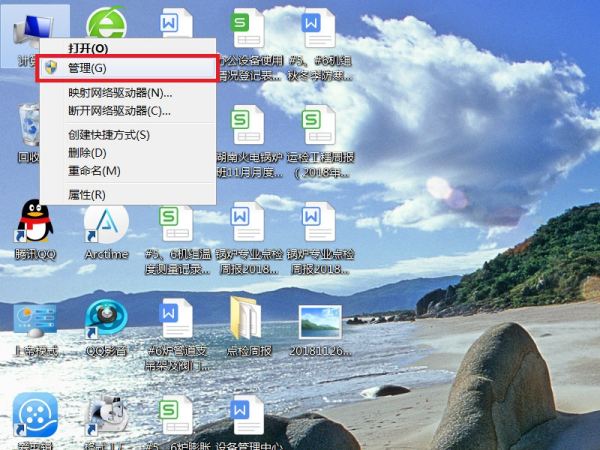This screenshot has width=600, height=450.
Task: Select the #5、6炉膨胀 spreadsheet file
Action: pos(176,415)
